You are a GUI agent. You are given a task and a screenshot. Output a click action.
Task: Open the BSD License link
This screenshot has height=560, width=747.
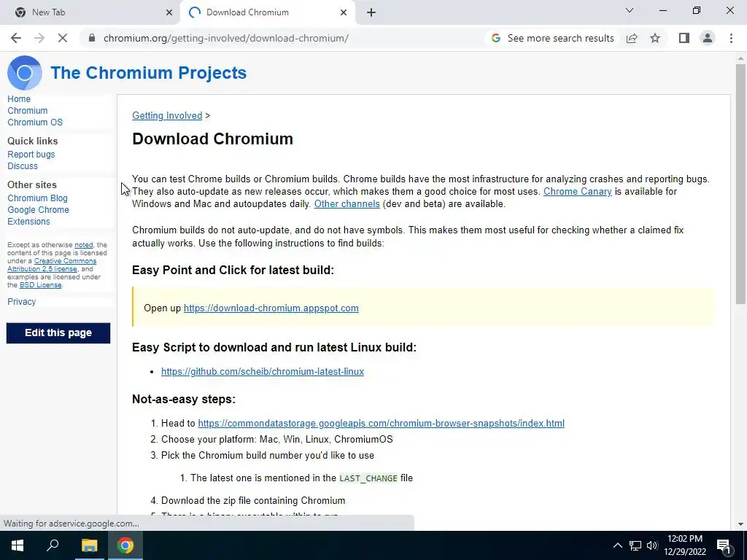click(41, 285)
